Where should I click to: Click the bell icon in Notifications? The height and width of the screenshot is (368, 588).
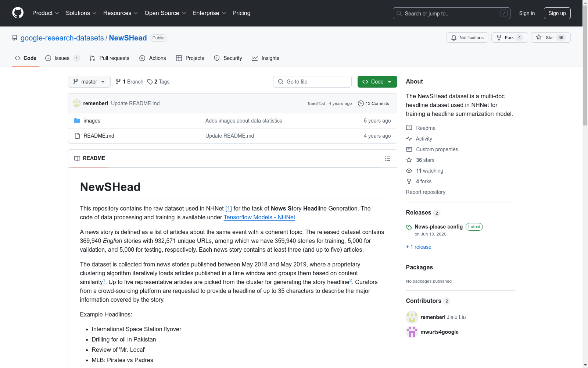454,38
